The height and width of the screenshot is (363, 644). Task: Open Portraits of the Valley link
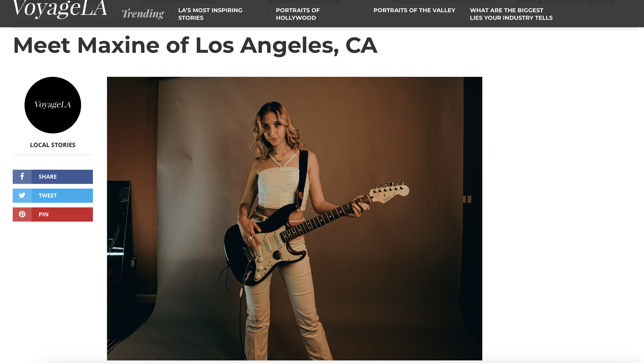414,10
